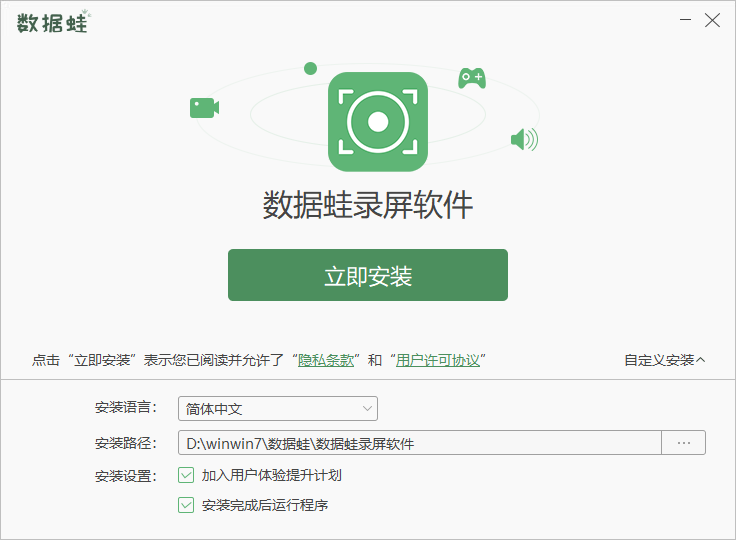Screen dimensions: 736x540
Task: Open the 安装语言 language dropdown
Action: (x=278, y=409)
